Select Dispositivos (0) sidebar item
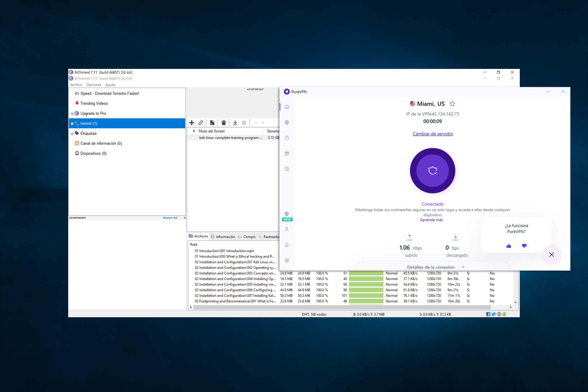This screenshot has height=392, width=588. pyautogui.click(x=93, y=154)
